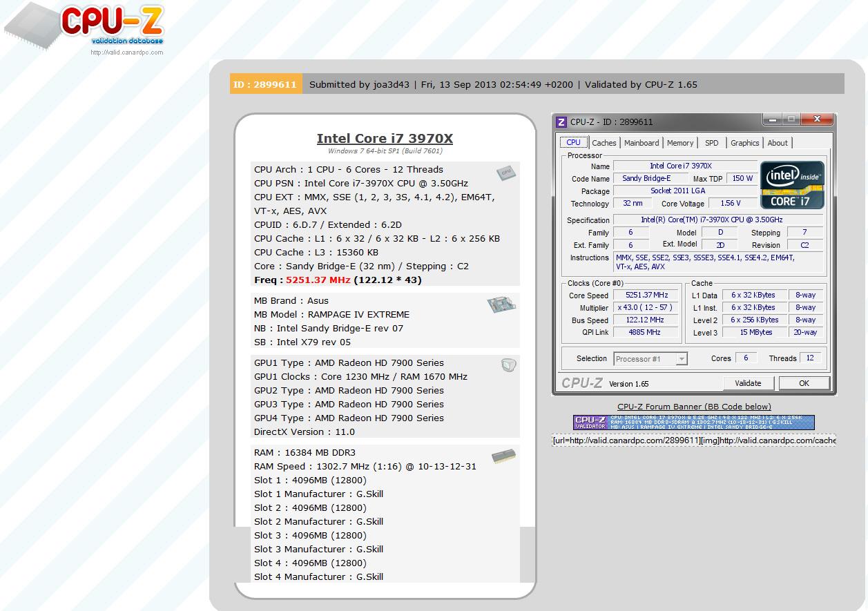Click the Stepping value 7
The width and height of the screenshot is (868, 611).
click(x=804, y=232)
